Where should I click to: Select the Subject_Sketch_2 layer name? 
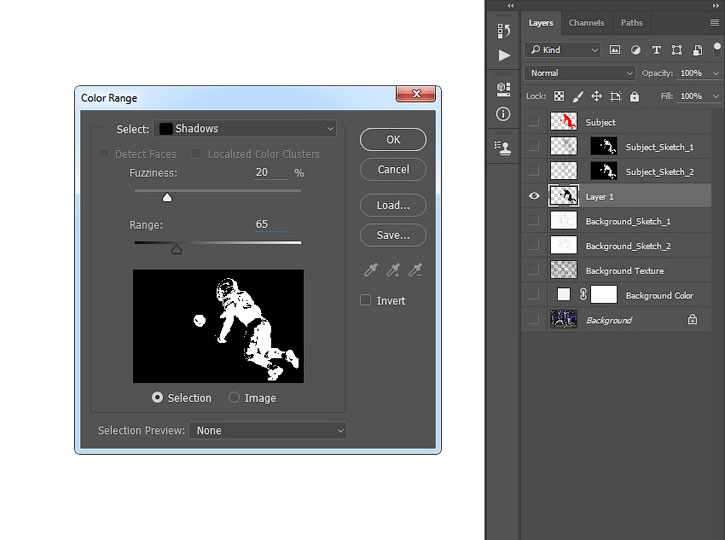(x=659, y=172)
